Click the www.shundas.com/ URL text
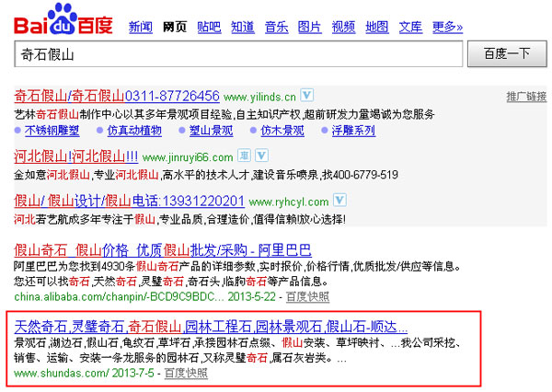The image size is (552, 392). (x=62, y=373)
